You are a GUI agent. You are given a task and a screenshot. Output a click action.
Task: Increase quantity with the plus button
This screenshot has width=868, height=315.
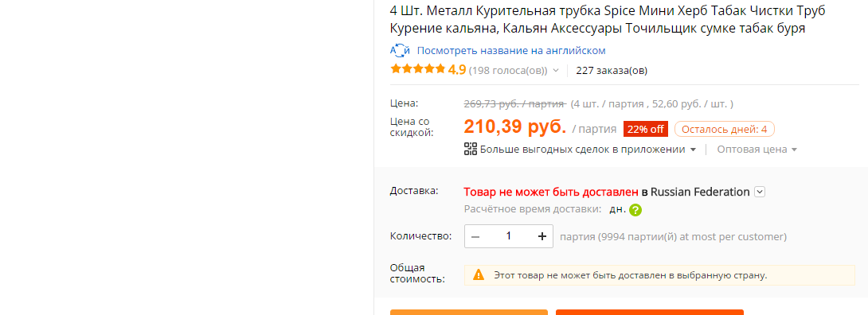pos(542,236)
